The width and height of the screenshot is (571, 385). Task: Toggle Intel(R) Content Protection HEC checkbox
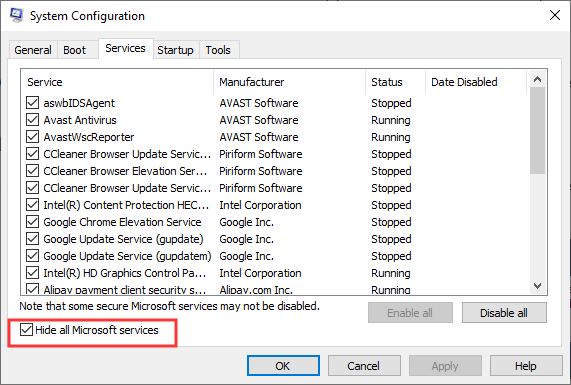coord(32,205)
